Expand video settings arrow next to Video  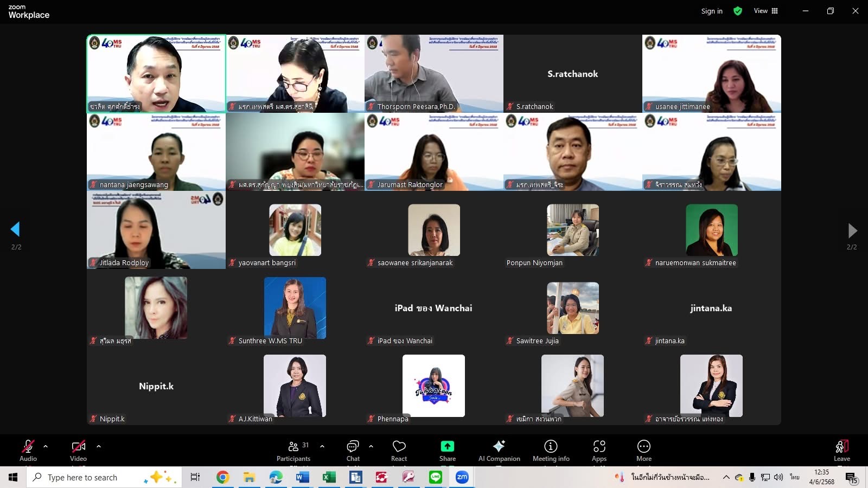coord(99,446)
